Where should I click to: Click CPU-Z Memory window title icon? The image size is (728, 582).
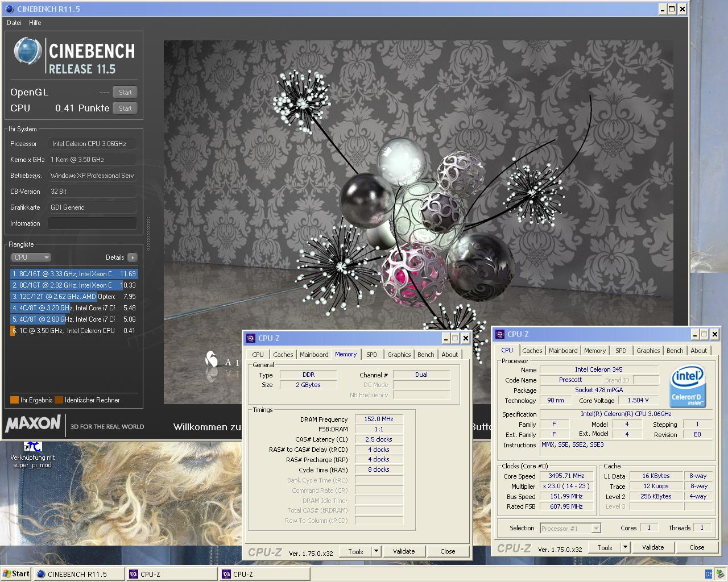[251, 338]
